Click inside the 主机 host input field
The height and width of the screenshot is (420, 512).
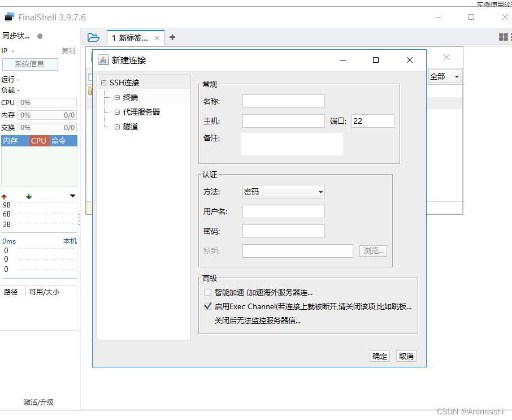coord(283,120)
